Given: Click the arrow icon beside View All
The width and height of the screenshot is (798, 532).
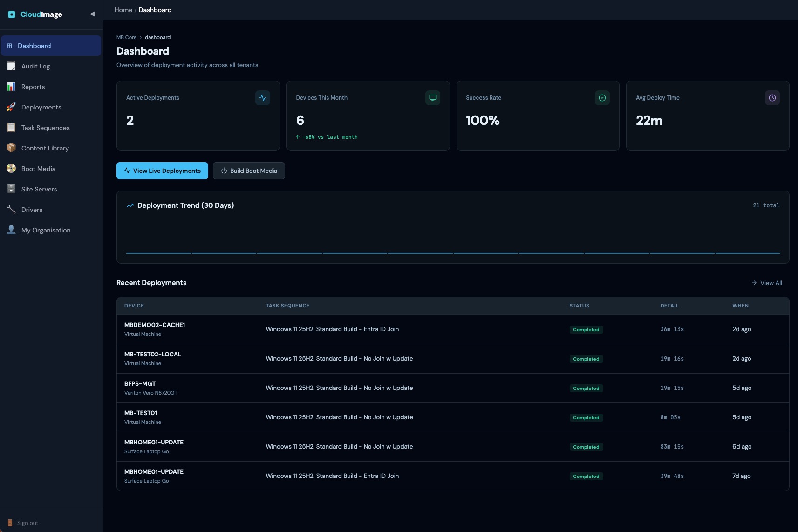Looking at the screenshot, I should pyautogui.click(x=754, y=283).
